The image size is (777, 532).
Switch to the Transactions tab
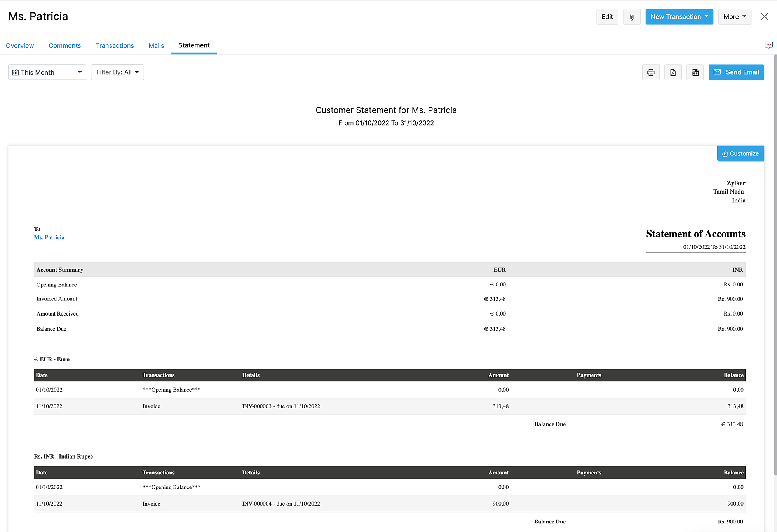115,45
